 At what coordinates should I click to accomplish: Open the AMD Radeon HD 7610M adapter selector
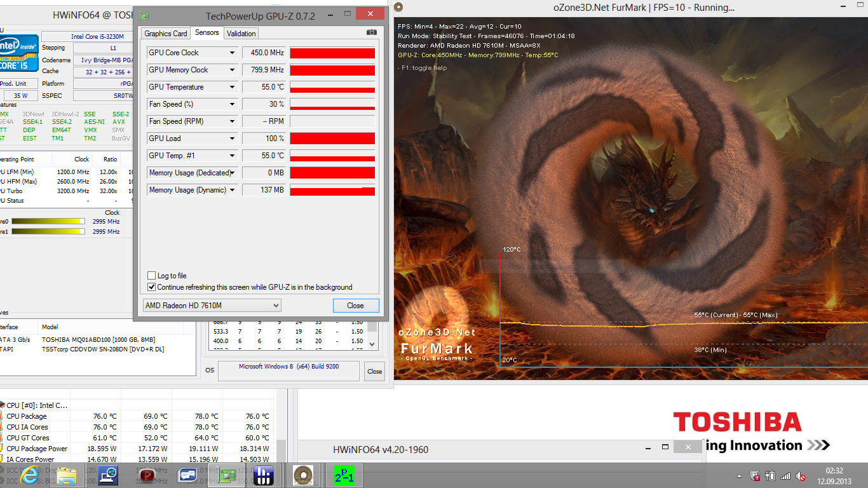tap(212, 306)
